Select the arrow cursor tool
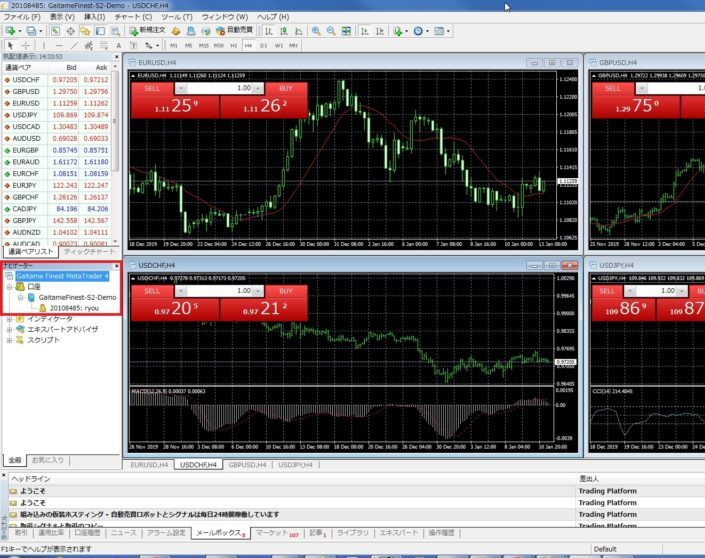The image size is (705, 558). [10, 45]
